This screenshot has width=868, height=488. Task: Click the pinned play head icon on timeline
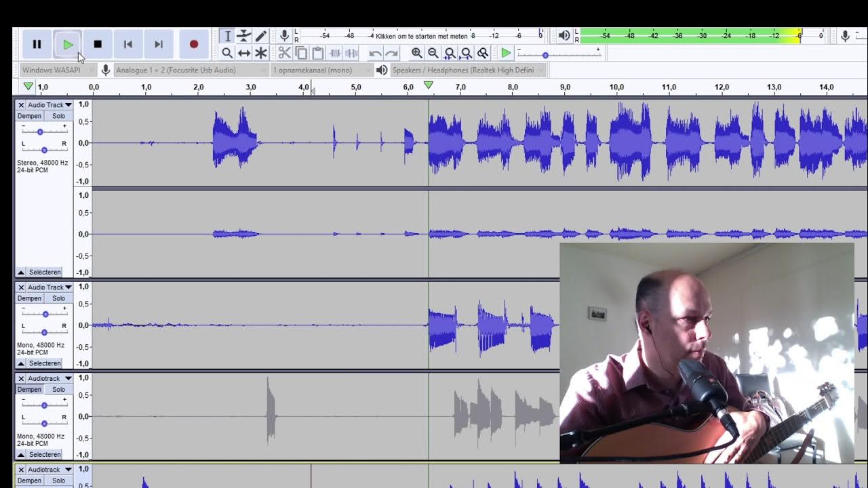(28, 87)
